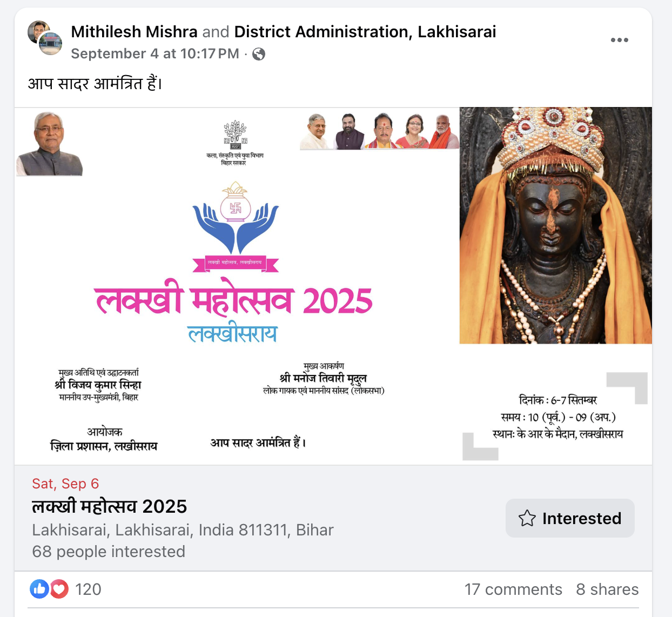Open the three-dots post options menu
Screen dimensions: 672x617
619,40
